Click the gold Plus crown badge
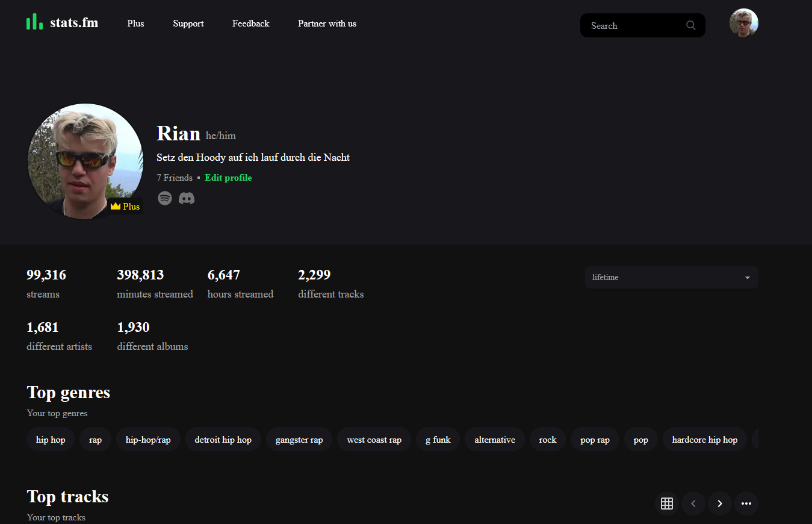812x524 pixels. [125, 207]
